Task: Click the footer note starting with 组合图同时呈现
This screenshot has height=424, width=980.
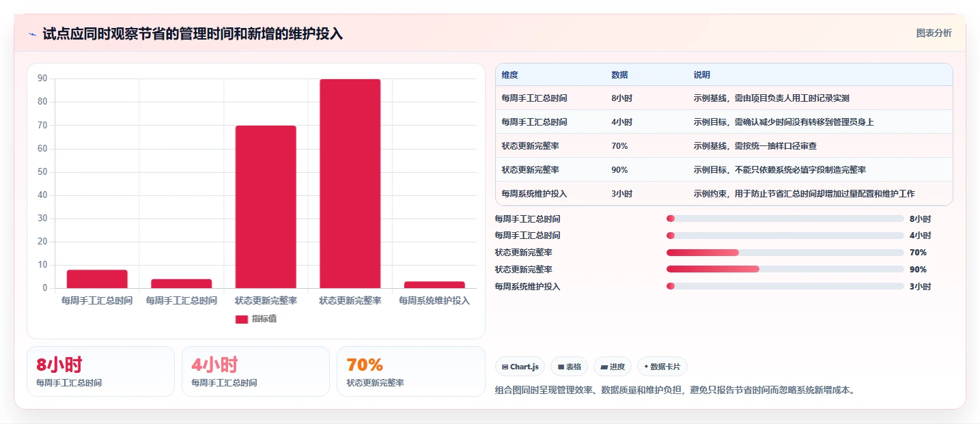Action: coord(675,391)
